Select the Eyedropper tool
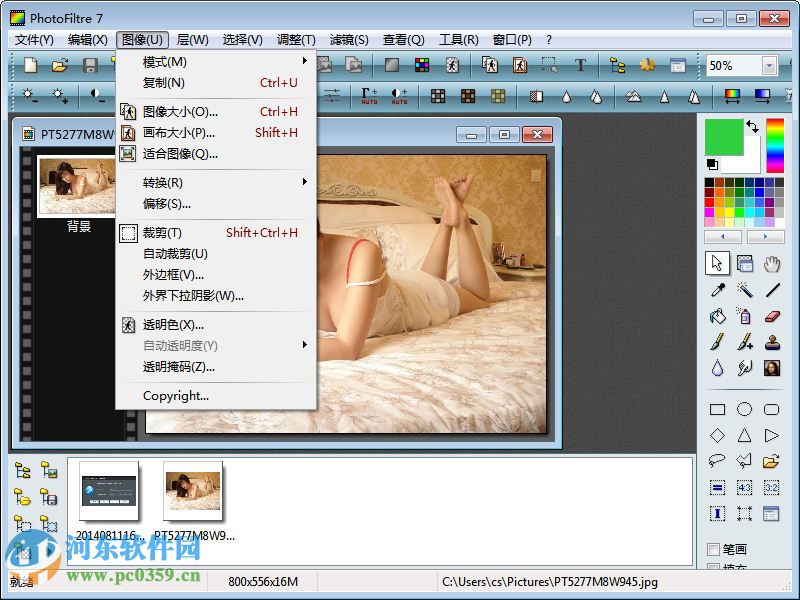This screenshot has height=600, width=800. point(718,290)
